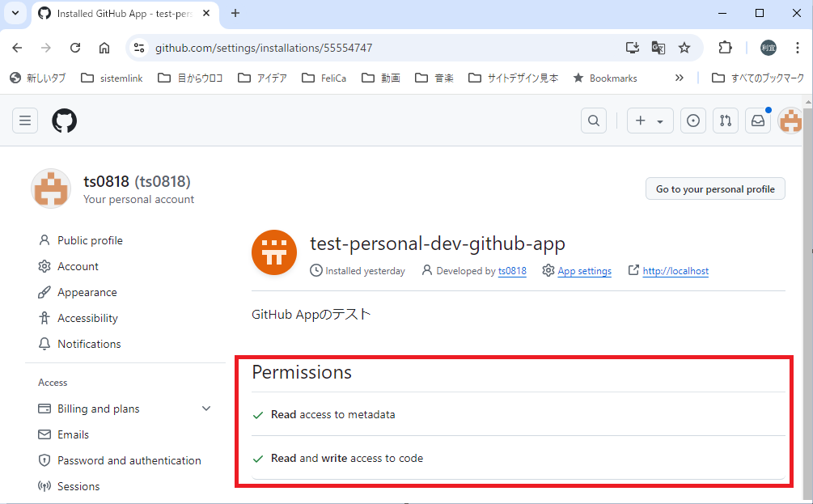
Task: Open your GitHub profile avatar menu
Action: coord(790,120)
